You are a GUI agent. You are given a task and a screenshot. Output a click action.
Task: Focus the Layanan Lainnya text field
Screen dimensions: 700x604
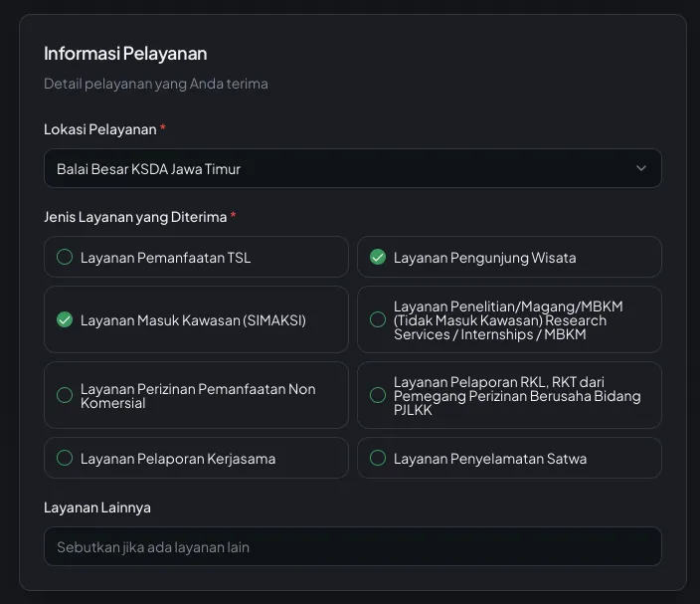pyautogui.click(x=352, y=546)
